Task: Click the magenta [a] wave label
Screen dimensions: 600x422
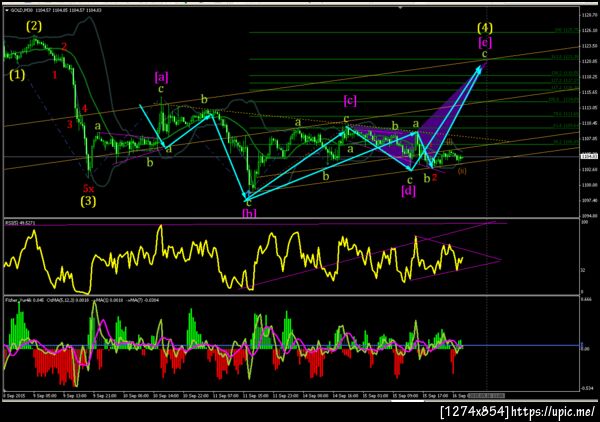Action: click(x=161, y=77)
